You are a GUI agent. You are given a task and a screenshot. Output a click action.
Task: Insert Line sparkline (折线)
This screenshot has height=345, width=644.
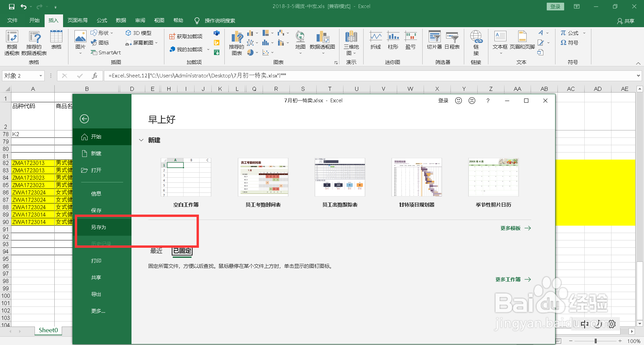click(376, 40)
